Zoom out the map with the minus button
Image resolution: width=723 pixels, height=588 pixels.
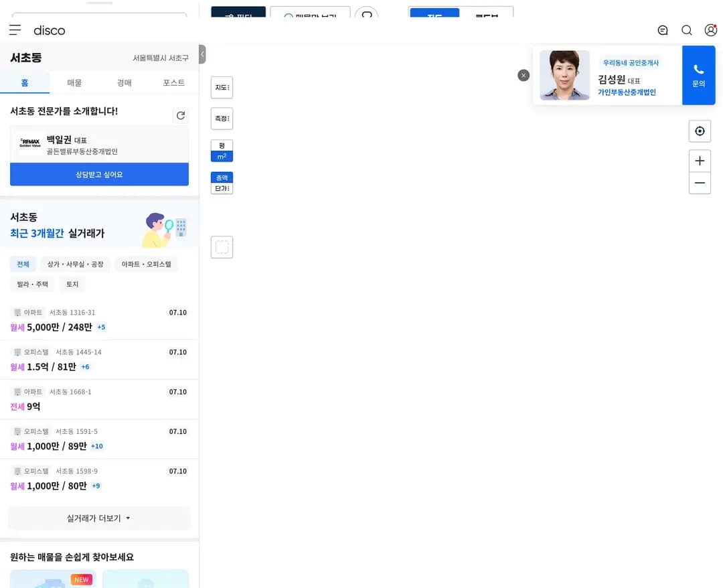pyautogui.click(x=700, y=183)
